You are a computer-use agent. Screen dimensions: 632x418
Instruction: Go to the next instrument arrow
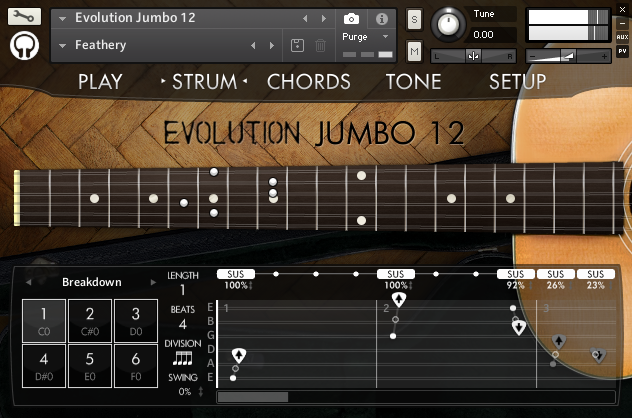tap(324, 19)
